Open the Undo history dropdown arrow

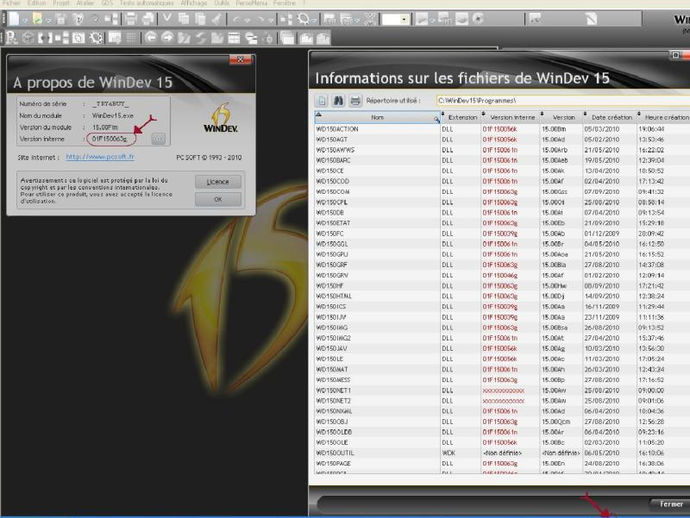tap(248, 20)
